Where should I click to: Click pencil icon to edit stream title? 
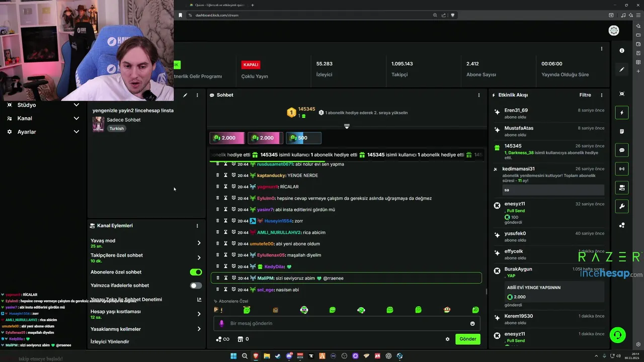click(185, 95)
